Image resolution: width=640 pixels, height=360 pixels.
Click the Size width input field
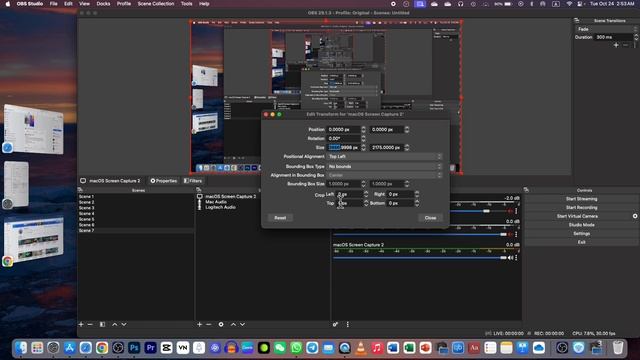click(343, 147)
